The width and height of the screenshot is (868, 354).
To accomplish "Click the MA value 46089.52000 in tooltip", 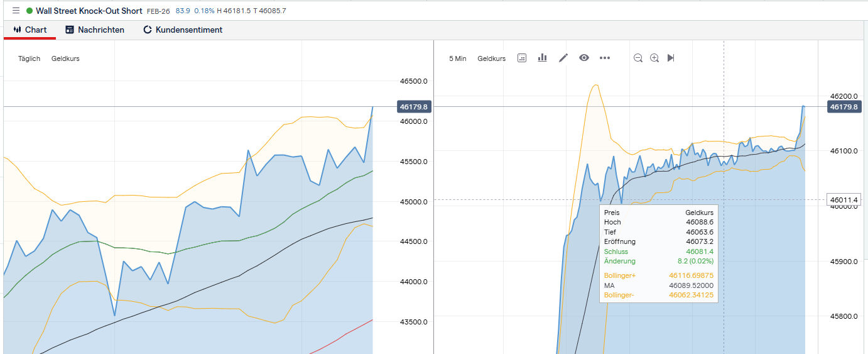I will tap(691, 285).
